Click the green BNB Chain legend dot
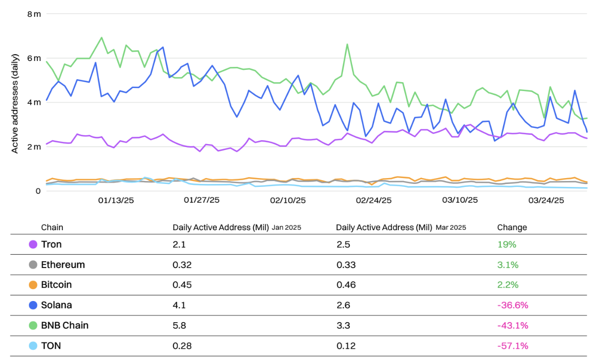 (x=33, y=325)
